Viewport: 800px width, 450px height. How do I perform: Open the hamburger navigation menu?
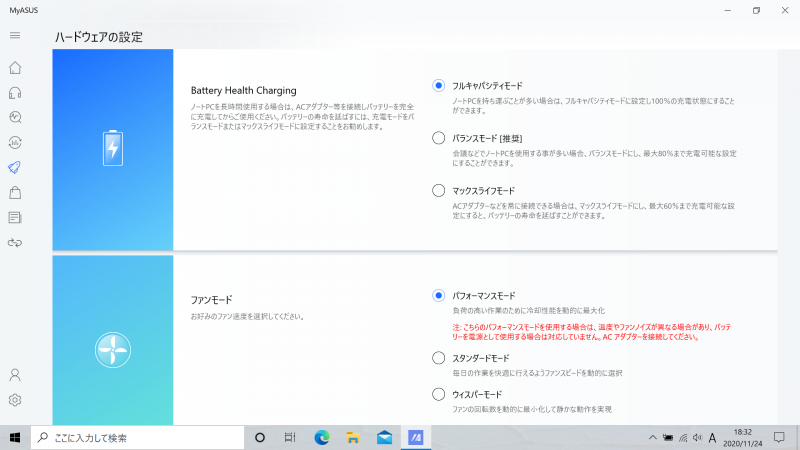[15, 35]
